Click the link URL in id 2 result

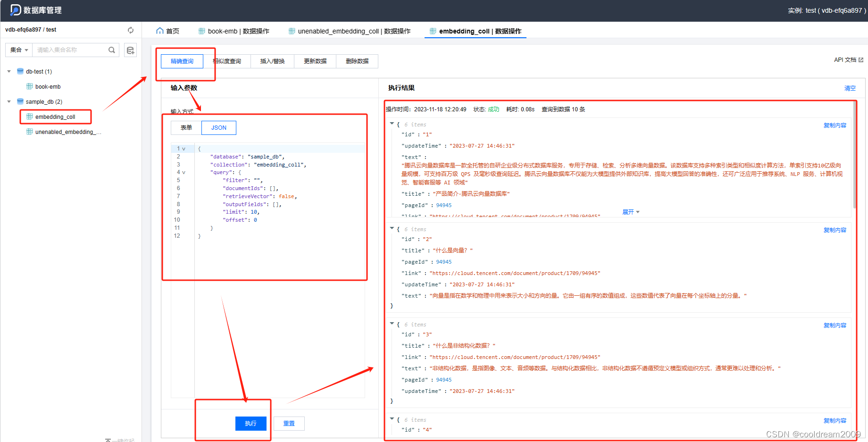pos(515,273)
